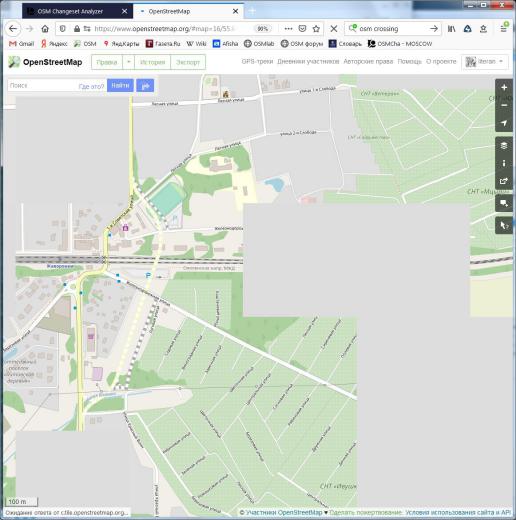
Task: Open the share map panel
Action: point(504,181)
